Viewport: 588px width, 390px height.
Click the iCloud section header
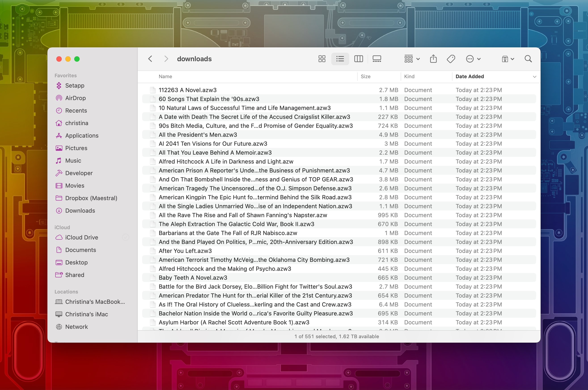click(x=62, y=227)
